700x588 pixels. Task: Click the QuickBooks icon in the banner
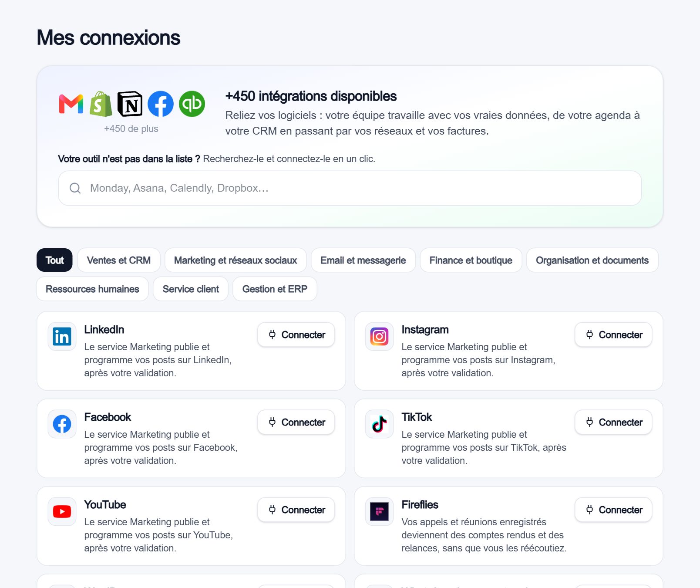192,104
